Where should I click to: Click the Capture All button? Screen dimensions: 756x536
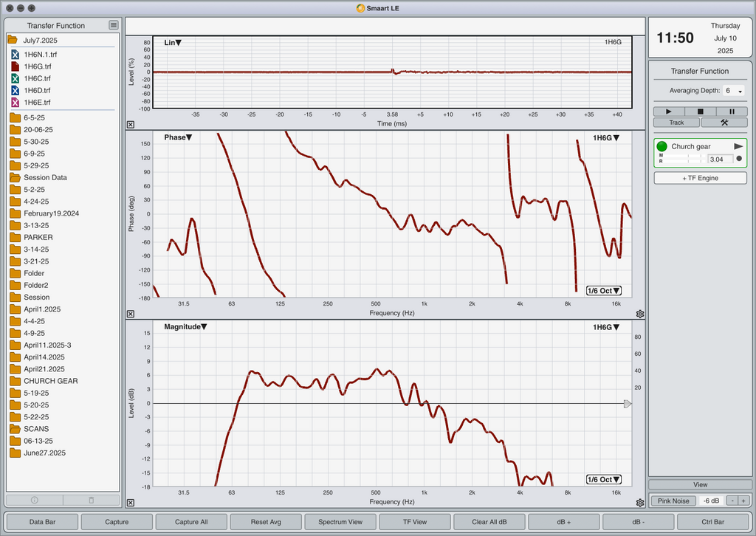pyautogui.click(x=191, y=521)
